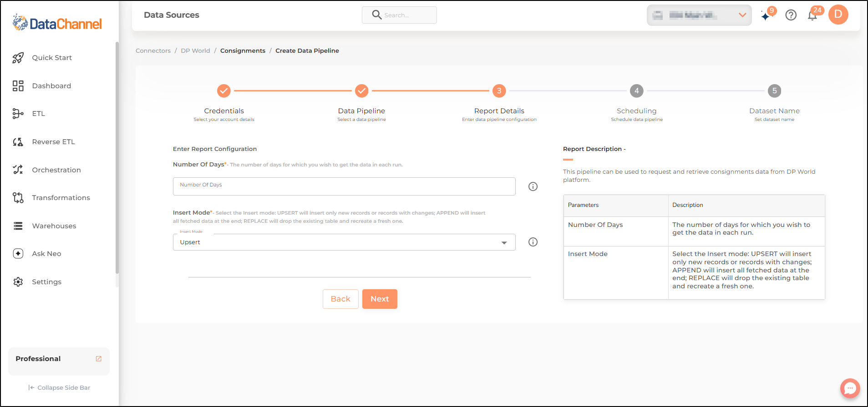Open the Insert Mode Upsert dropdown
Viewport: 868px width, 407px height.
tap(344, 242)
